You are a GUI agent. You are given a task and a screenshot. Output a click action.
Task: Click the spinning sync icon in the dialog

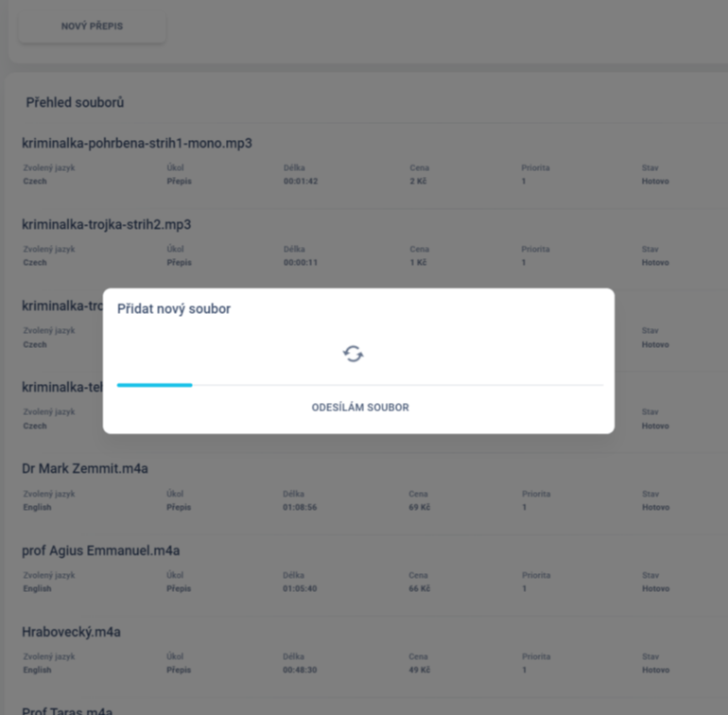(353, 354)
